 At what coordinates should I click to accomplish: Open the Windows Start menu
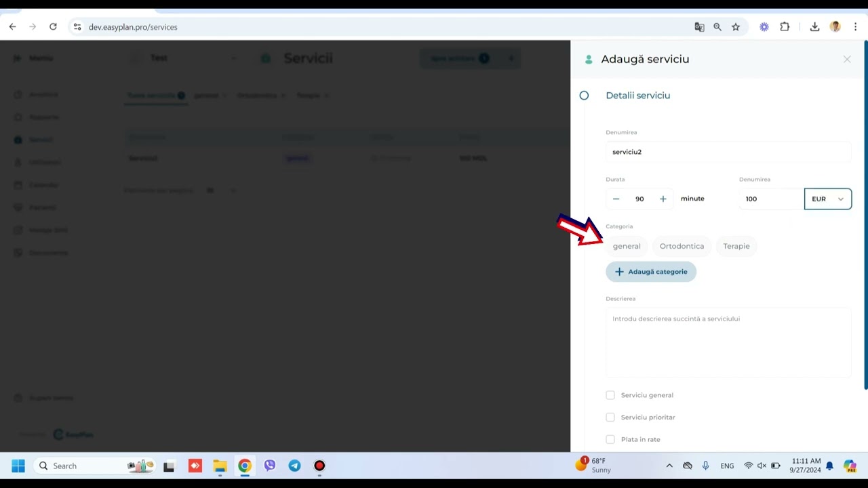coord(18,466)
